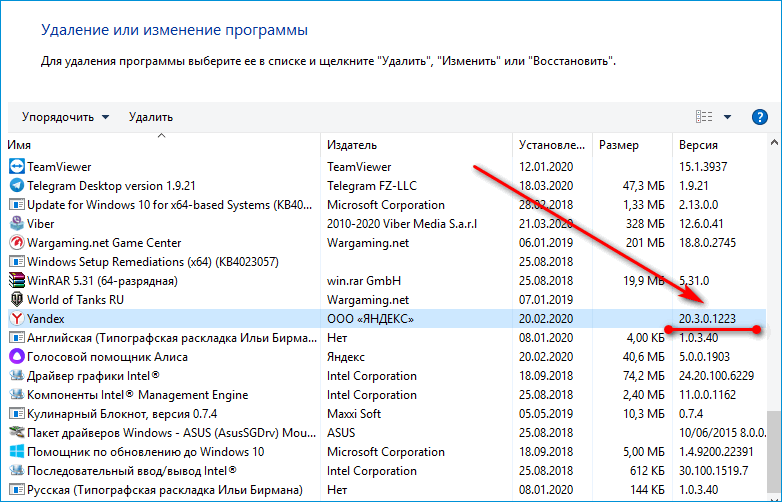Click the Telegram Desktop icon
Screen dimensions: 782x502
point(15,186)
